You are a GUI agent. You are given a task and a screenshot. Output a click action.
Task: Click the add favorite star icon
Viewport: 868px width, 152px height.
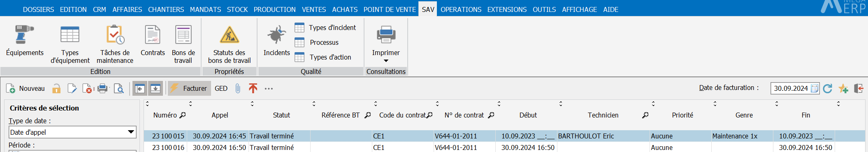tap(843, 88)
